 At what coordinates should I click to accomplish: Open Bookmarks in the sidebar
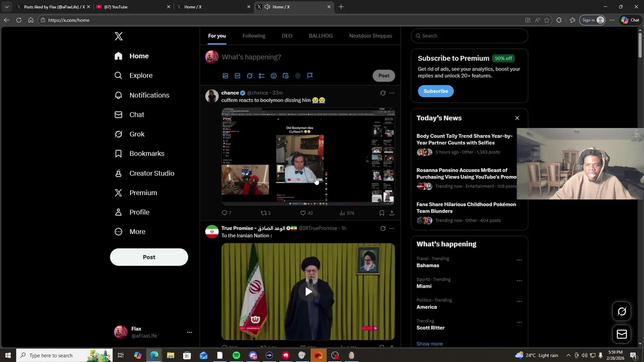pyautogui.click(x=139, y=153)
